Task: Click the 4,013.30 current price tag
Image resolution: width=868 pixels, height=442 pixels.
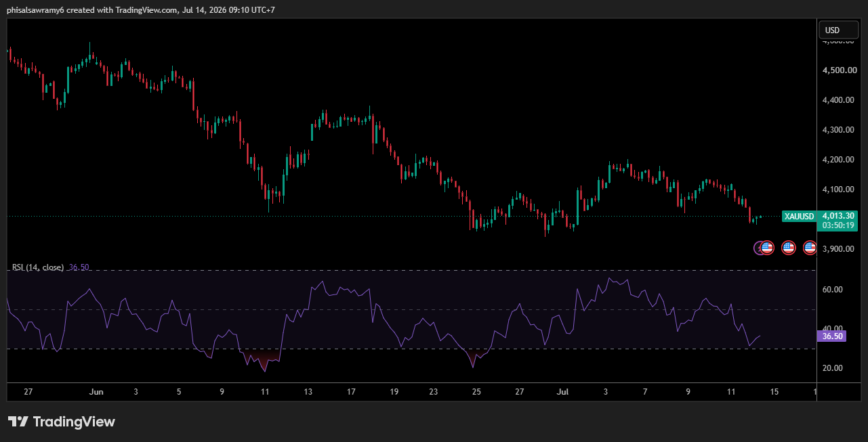Action: [x=838, y=216]
